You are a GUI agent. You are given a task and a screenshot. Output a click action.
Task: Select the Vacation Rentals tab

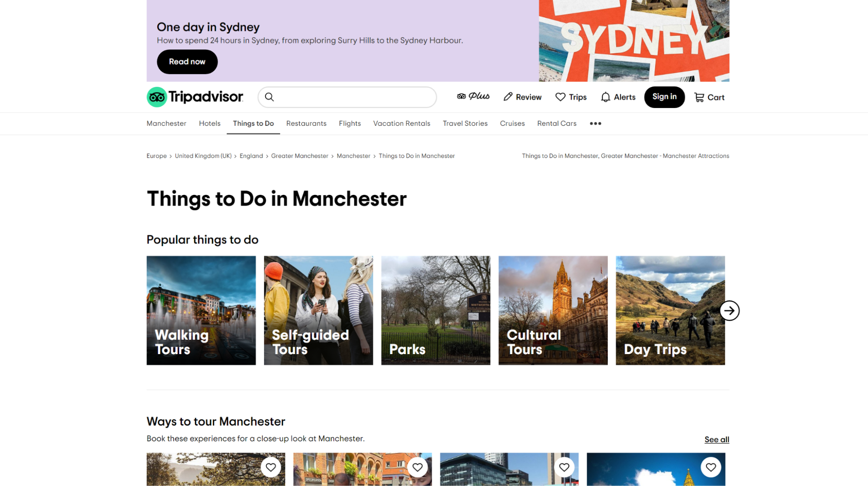[x=402, y=123]
